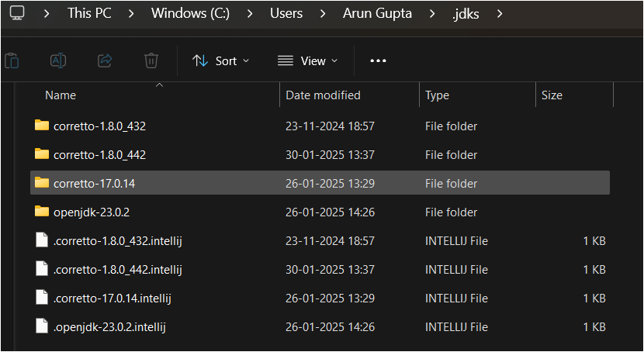Click folder icon of corretto-1.8.0_442

click(x=42, y=154)
